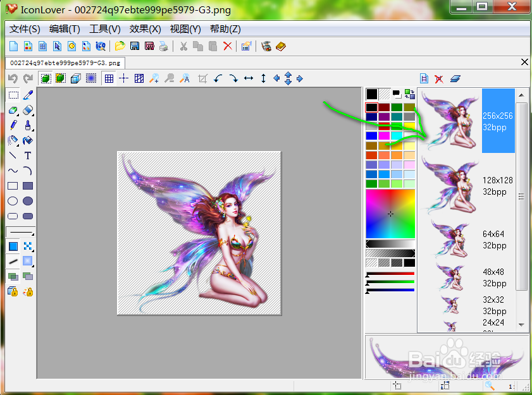
Task: Open the 工具(V) menu
Action: click(x=105, y=29)
